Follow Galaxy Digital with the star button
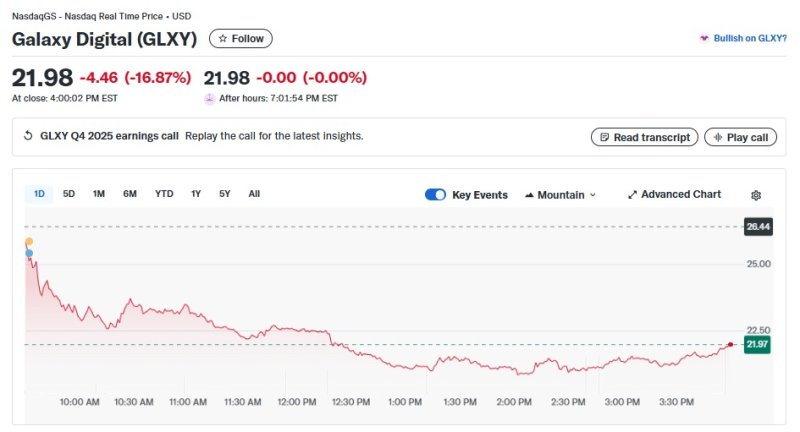 [240, 38]
